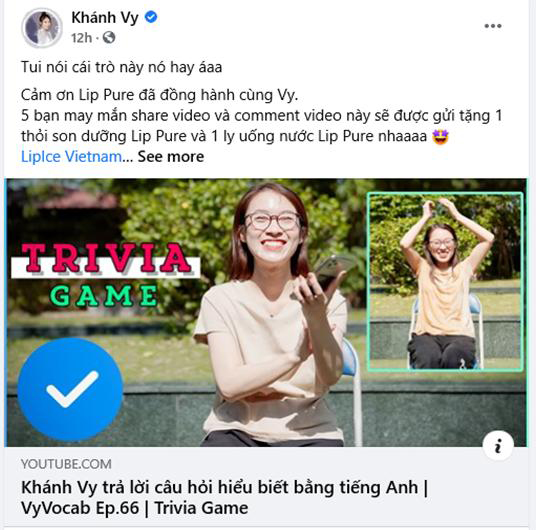Click the globe public audience icon
Image resolution: width=536 pixels, height=530 pixels.
tap(109, 37)
